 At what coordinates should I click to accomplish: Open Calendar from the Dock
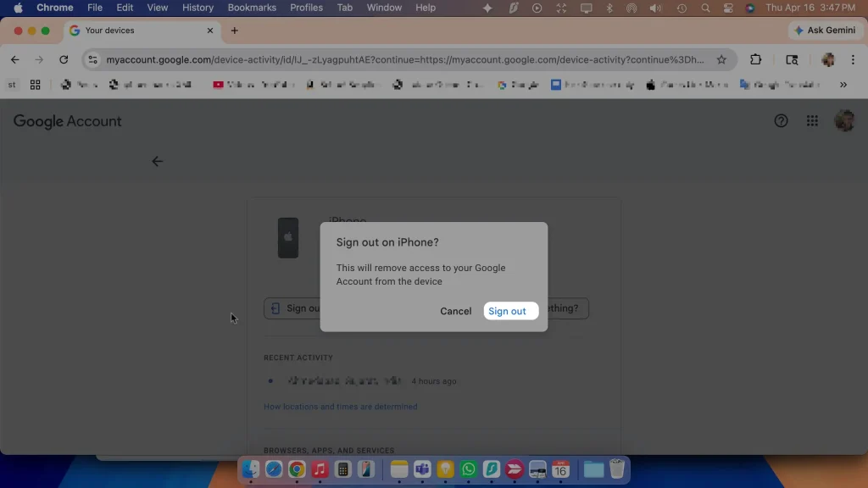561,469
